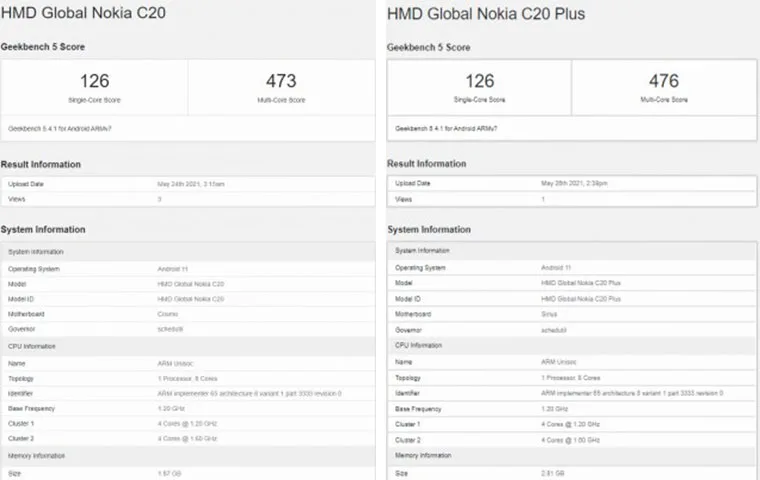Click the Views count 3 on Nokia C20 page

[159, 199]
